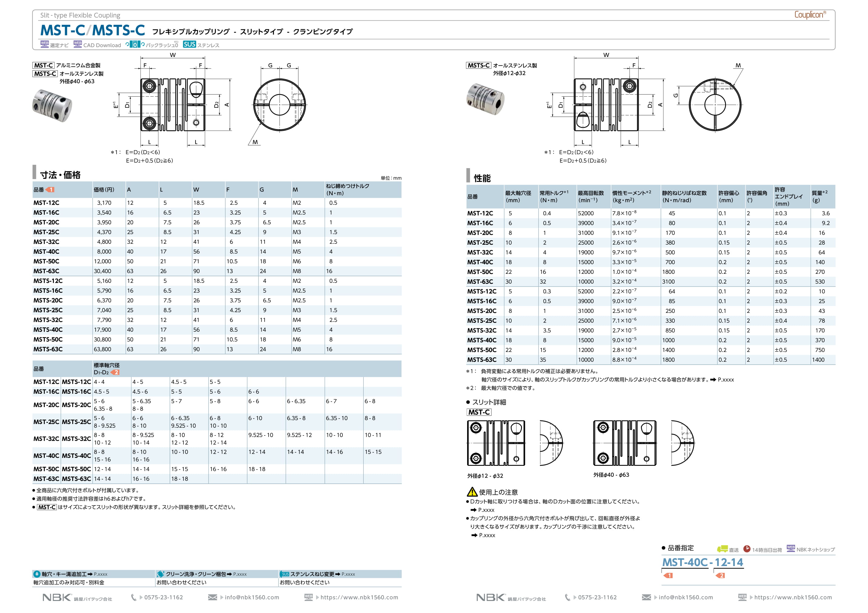Image resolution: width=868 pixels, height=613 pixels.
Task: Click the stainless coupling product photo at right
Action: click(485, 99)
